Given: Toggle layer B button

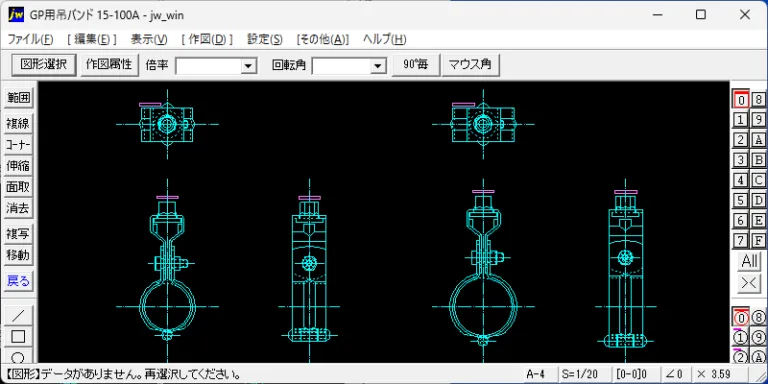Looking at the screenshot, I should pyautogui.click(x=758, y=160).
